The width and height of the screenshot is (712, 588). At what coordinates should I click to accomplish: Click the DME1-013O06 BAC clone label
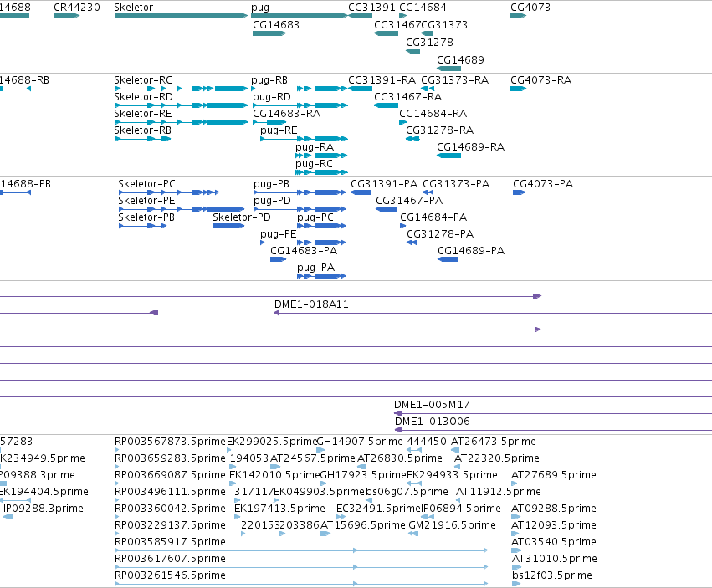433,422
